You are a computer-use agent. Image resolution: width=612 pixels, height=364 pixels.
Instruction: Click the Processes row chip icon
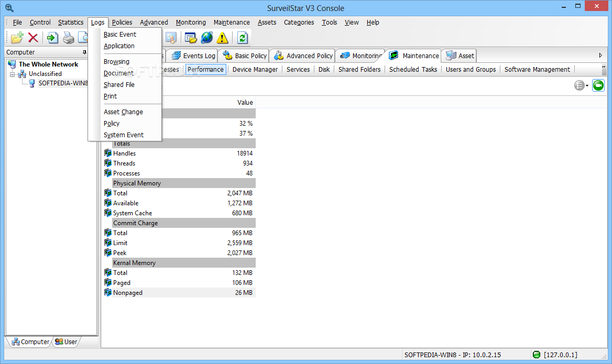tap(108, 173)
